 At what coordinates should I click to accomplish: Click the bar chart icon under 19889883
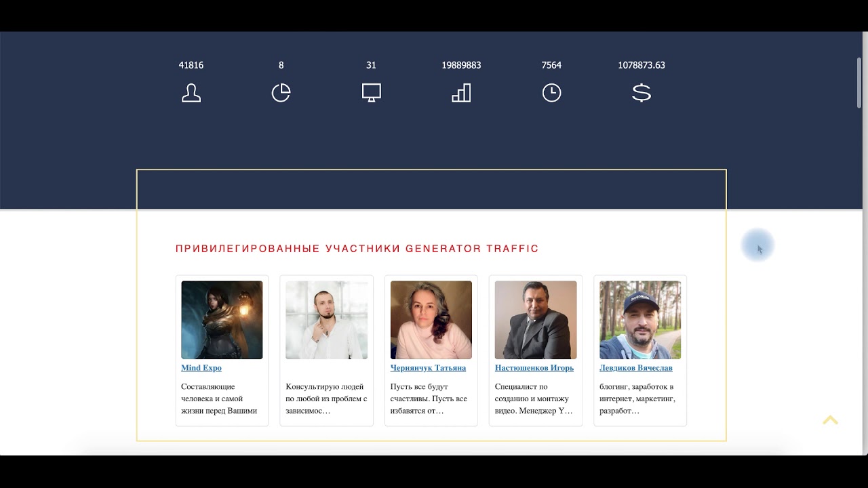pyautogui.click(x=461, y=93)
